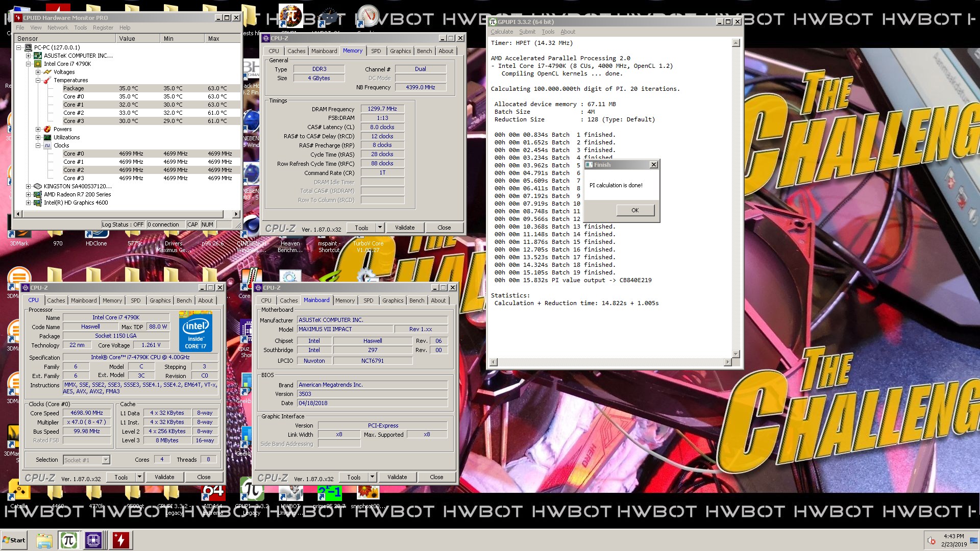Viewport: 980px width, 551px height.
Task: Collapse the Intel Core i7 4790K node
Action: click(x=29, y=64)
